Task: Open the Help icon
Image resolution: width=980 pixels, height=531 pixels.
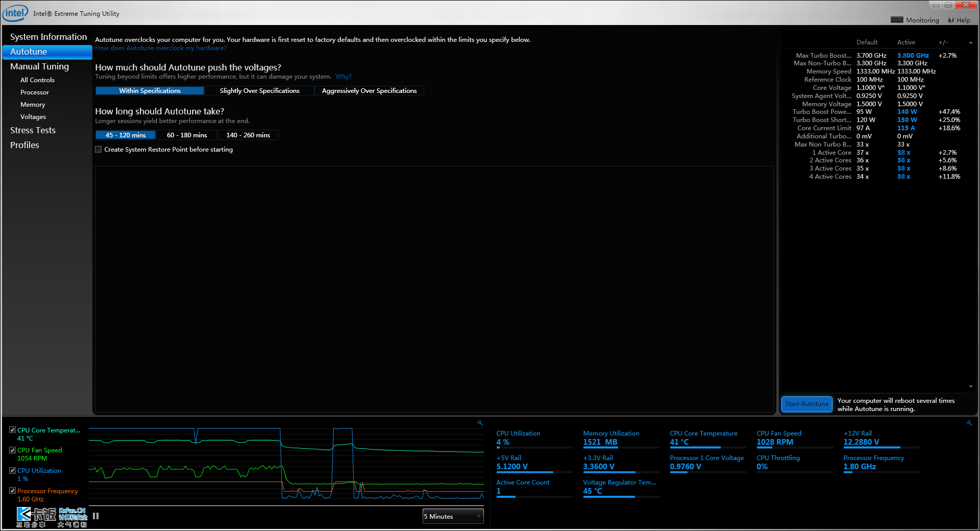Action: (951, 20)
